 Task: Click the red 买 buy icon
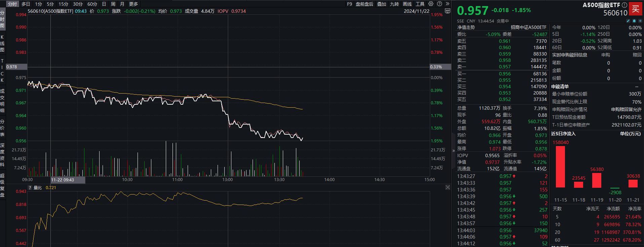pos(635,9)
